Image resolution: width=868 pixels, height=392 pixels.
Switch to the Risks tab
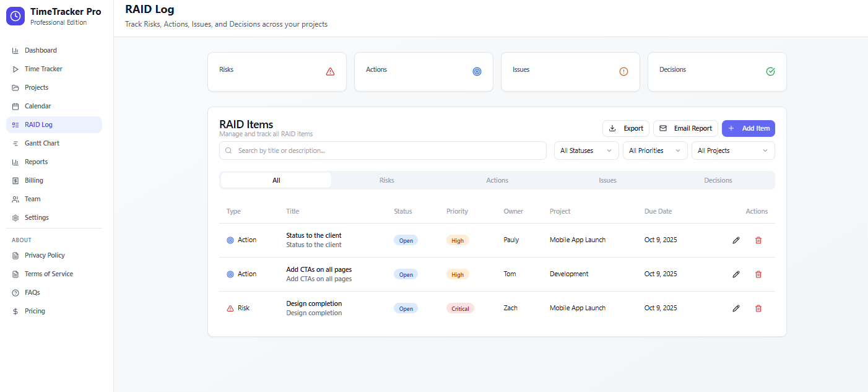[386, 180]
